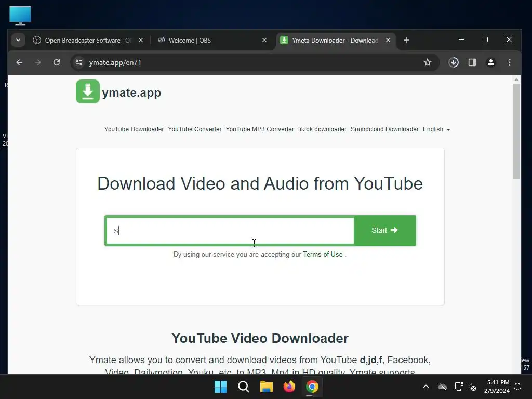Reload the ymate.app page

pyautogui.click(x=57, y=62)
